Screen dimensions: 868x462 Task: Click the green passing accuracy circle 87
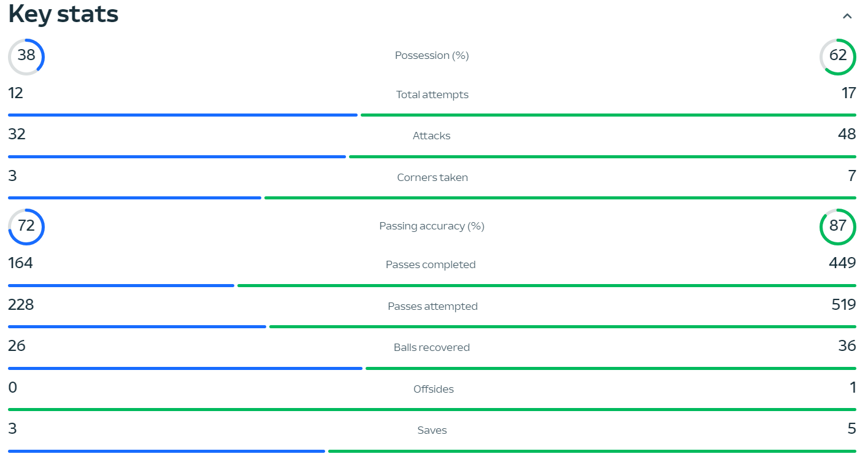tap(838, 226)
